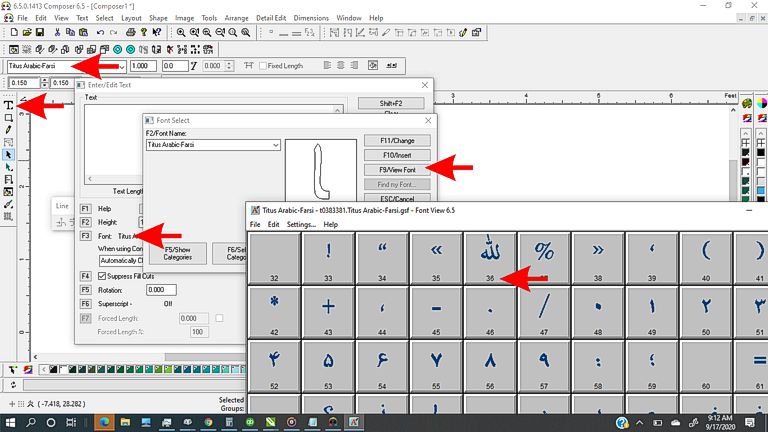Open Google Chrome from taskbar
The height and width of the screenshot is (432, 768).
[x=209, y=422]
